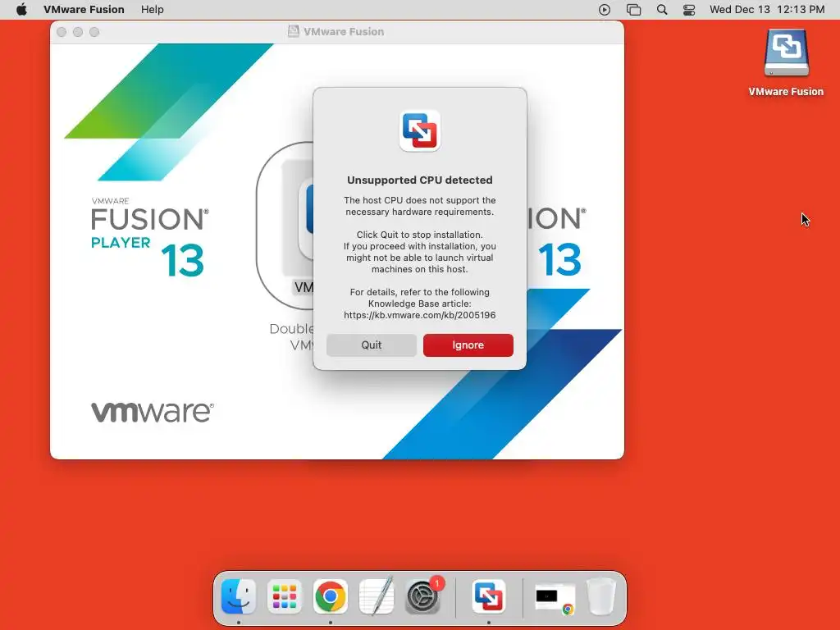Click the VMware Fusion icon in the alert dialog
This screenshot has width=840, height=630.
point(419,131)
